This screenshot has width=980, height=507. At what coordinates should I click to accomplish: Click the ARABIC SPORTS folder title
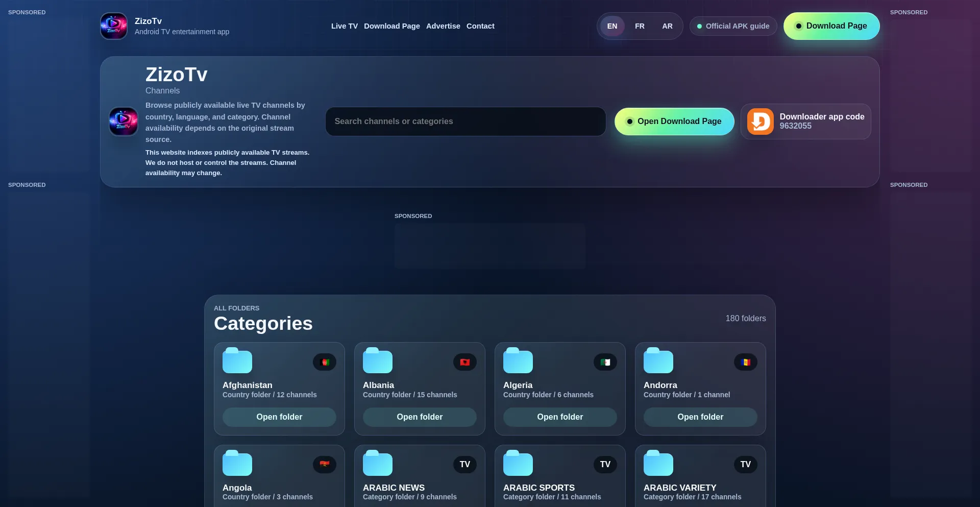coord(539,488)
